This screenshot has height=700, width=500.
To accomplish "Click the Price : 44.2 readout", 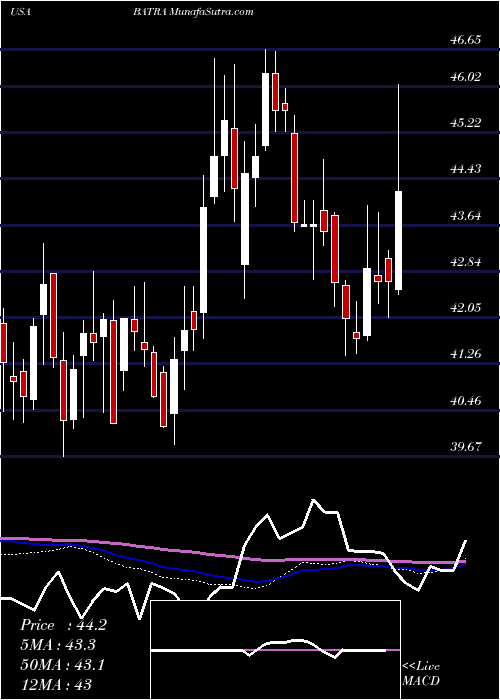I will point(63,625).
